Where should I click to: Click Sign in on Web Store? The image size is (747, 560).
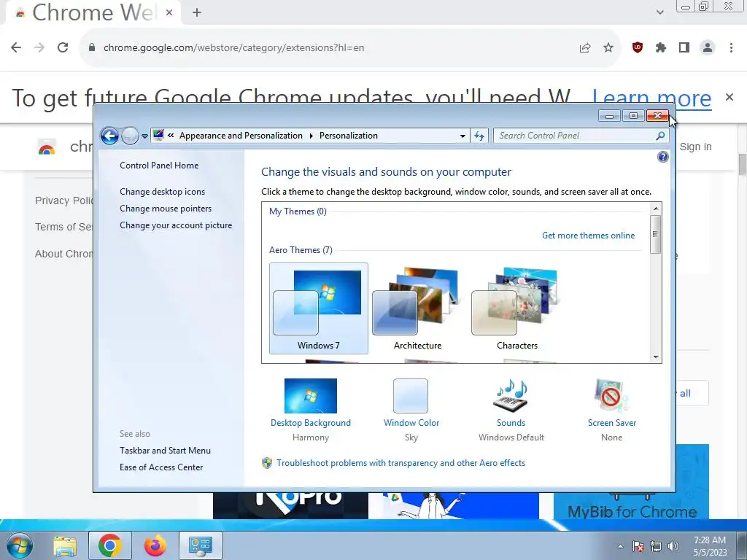tap(695, 147)
